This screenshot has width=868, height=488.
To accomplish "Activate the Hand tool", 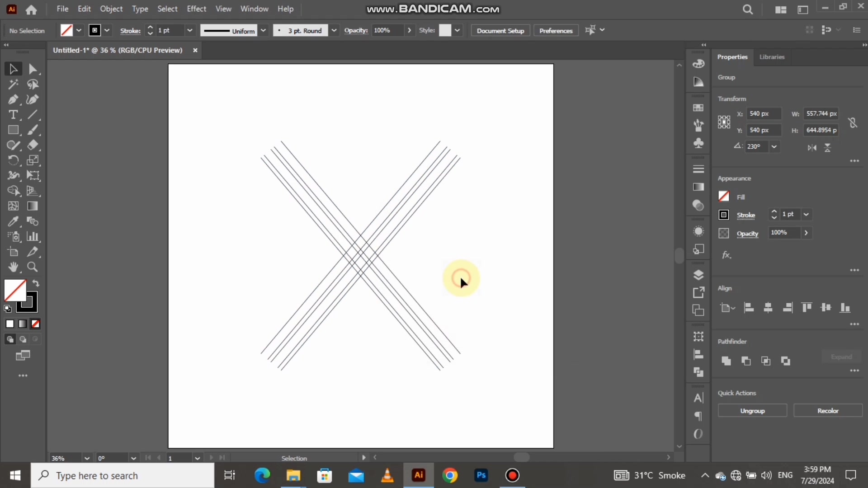I will [13, 267].
